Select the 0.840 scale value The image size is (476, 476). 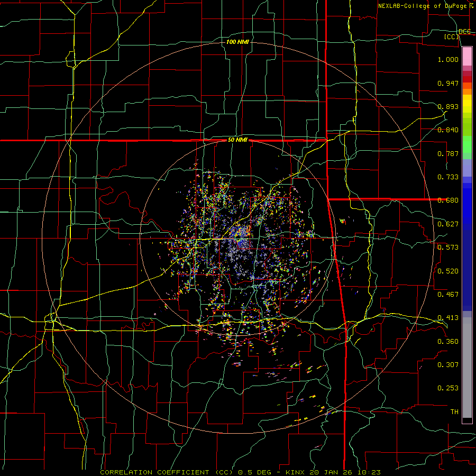pos(448,130)
